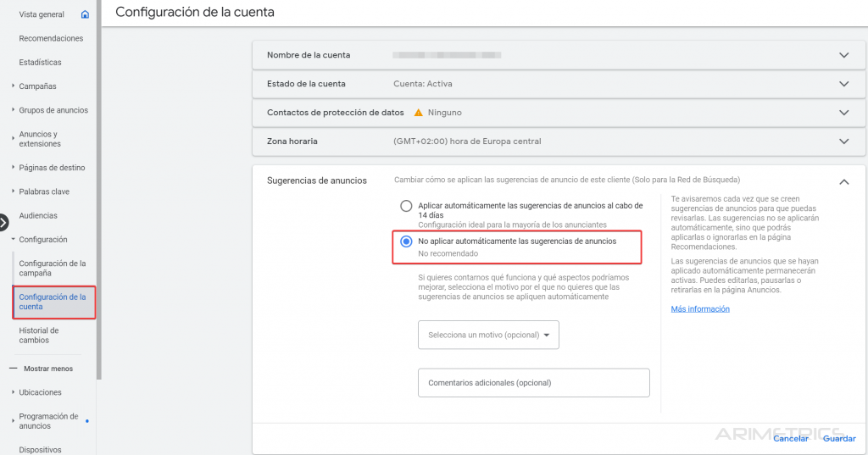Open Configuración de la campaña
Image resolution: width=868 pixels, height=455 pixels.
53,268
